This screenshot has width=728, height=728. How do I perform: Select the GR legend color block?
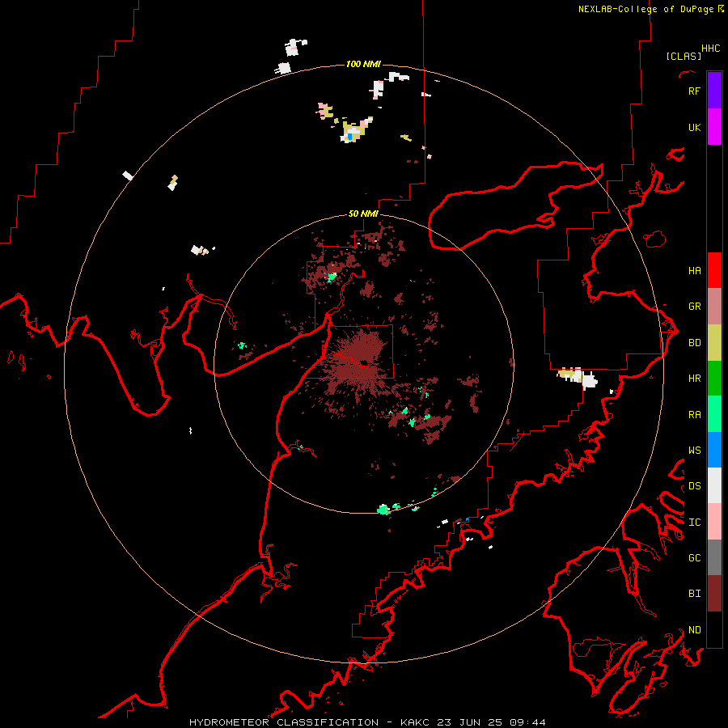[x=714, y=307]
